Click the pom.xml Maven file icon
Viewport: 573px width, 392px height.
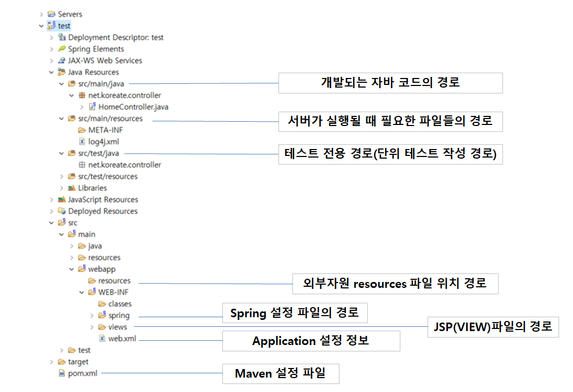coord(62,373)
